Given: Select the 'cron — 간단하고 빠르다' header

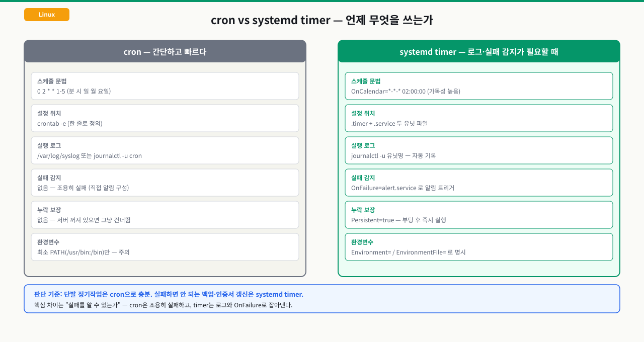Looking at the screenshot, I should click(x=165, y=51).
